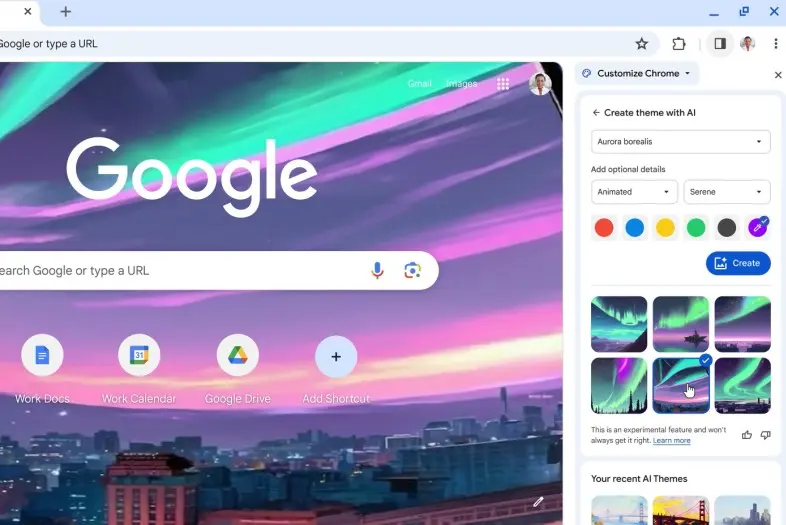The width and height of the screenshot is (786, 525).
Task: Restore down the Chrome window
Action: coord(744,11)
